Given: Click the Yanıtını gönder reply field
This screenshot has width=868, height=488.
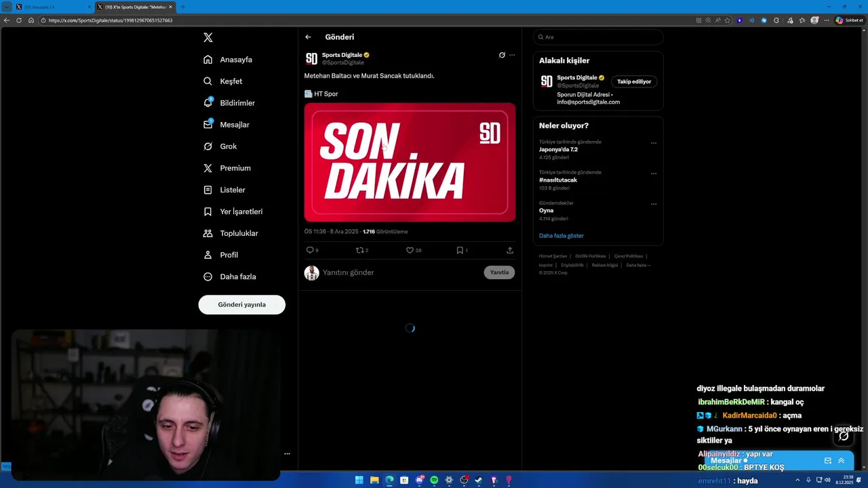Looking at the screenshot, I should click(400, 272).
